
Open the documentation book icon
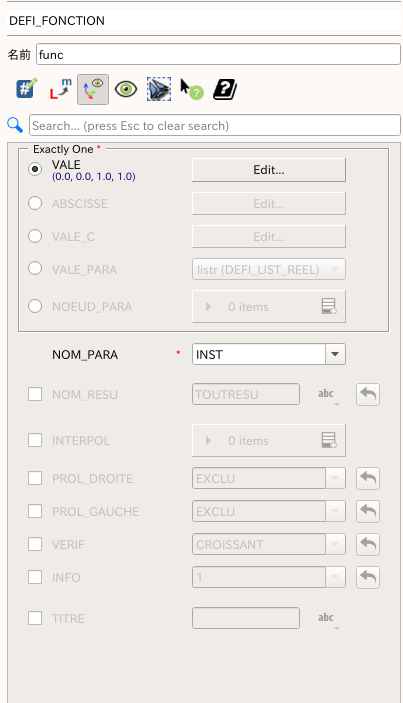tap(225, 89)
